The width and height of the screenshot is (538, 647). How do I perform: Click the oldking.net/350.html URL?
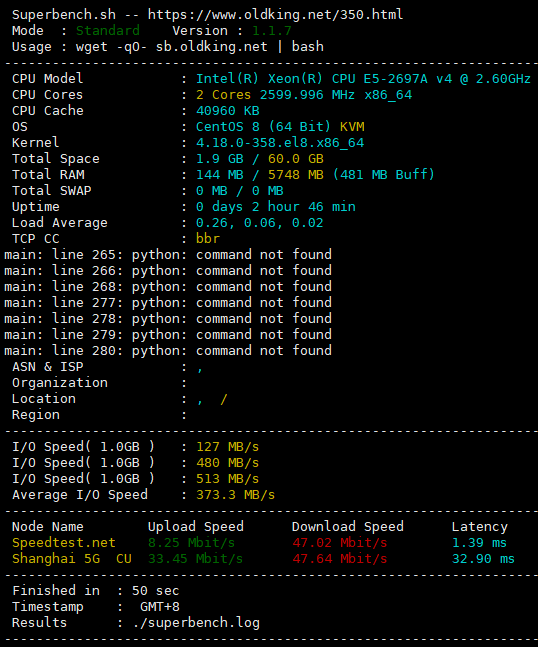pyautogui.click(x=275, y=15)
